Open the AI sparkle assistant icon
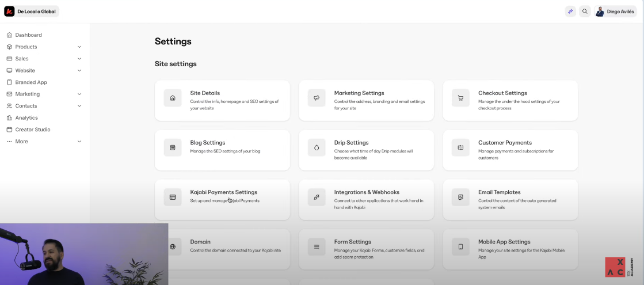Viewport: 644px width, 285px height. [570, 12]
